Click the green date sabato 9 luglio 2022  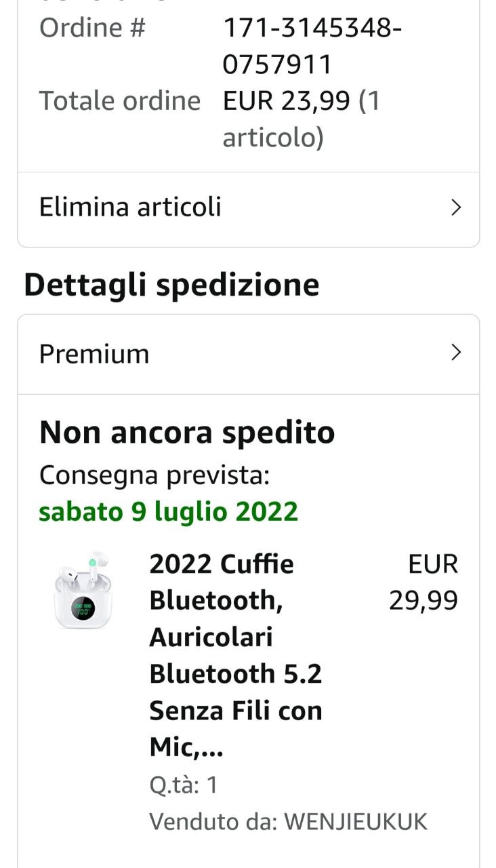169,512
